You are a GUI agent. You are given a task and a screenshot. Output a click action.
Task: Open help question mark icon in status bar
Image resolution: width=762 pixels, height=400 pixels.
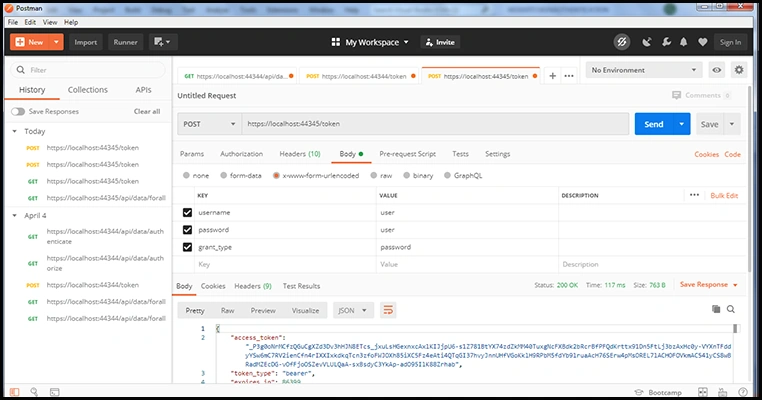pyautogui.click(x=743, y=392)
